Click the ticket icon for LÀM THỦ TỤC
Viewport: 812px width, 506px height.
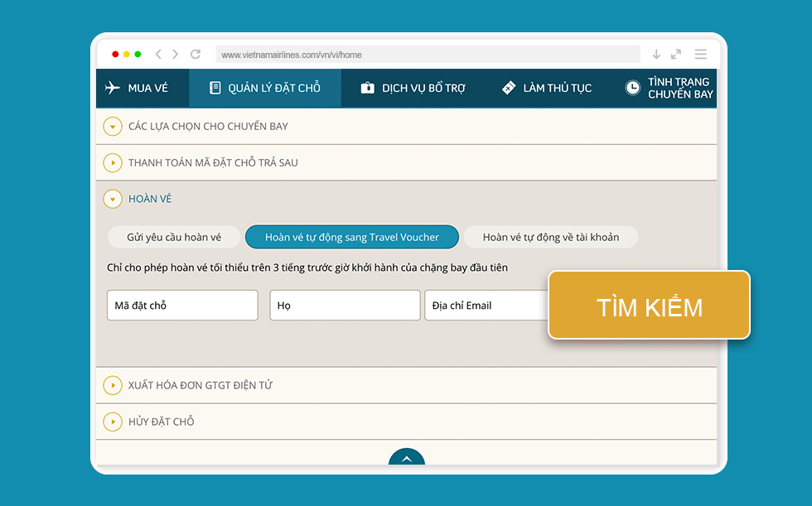click(509, 88)
